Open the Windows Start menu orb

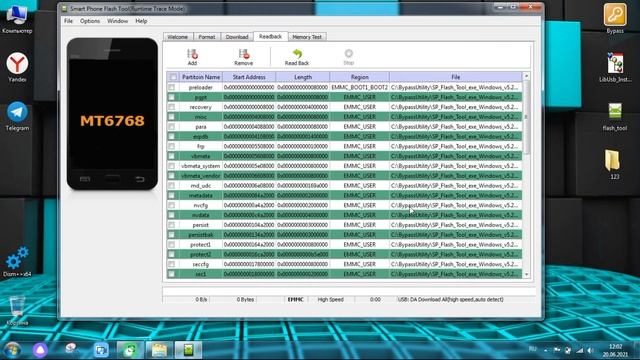(x=12, y=350)
